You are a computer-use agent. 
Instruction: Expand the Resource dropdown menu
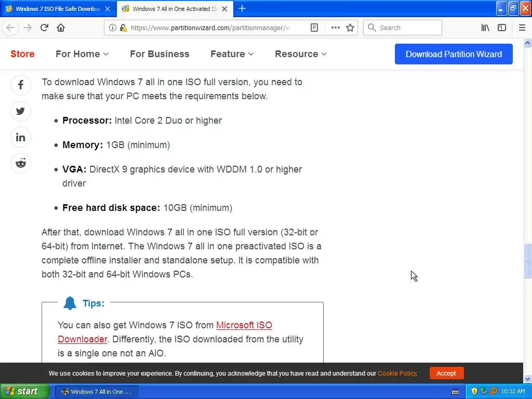[301, 54]
